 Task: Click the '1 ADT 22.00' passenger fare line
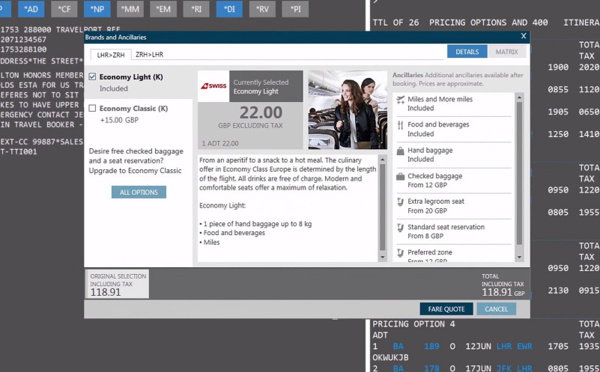[x=220, y=144]
